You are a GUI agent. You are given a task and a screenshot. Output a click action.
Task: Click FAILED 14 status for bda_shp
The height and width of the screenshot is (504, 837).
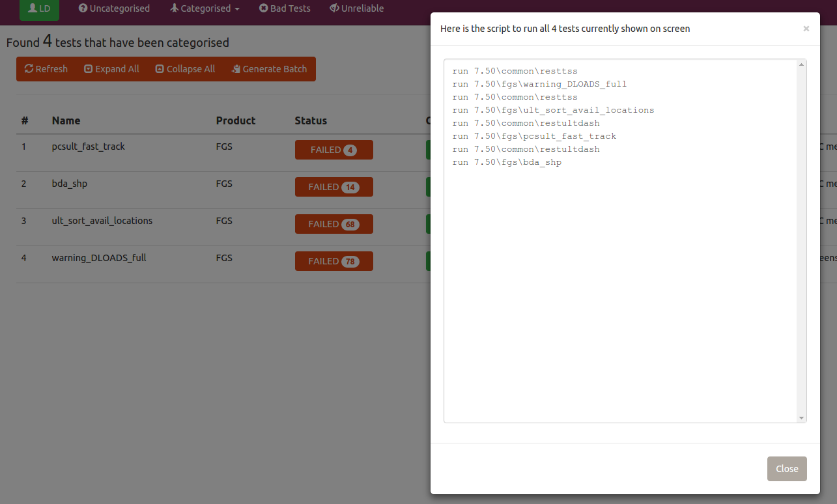(333, 187)
